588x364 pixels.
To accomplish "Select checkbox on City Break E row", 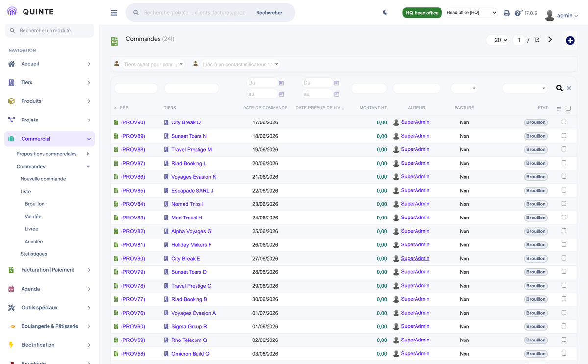I will pos(564,258).
